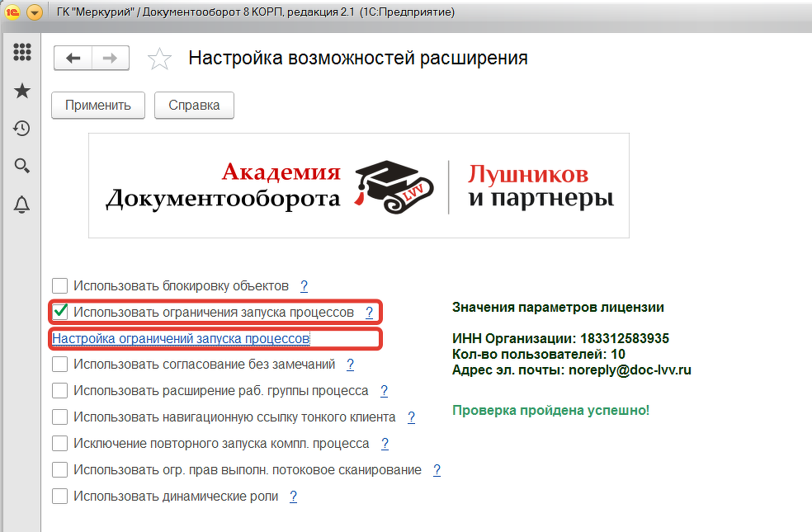Open Настройка ограничений запуска процессов link
The height and width of the screenshot is (532, 812).
(x=181, y=338)
